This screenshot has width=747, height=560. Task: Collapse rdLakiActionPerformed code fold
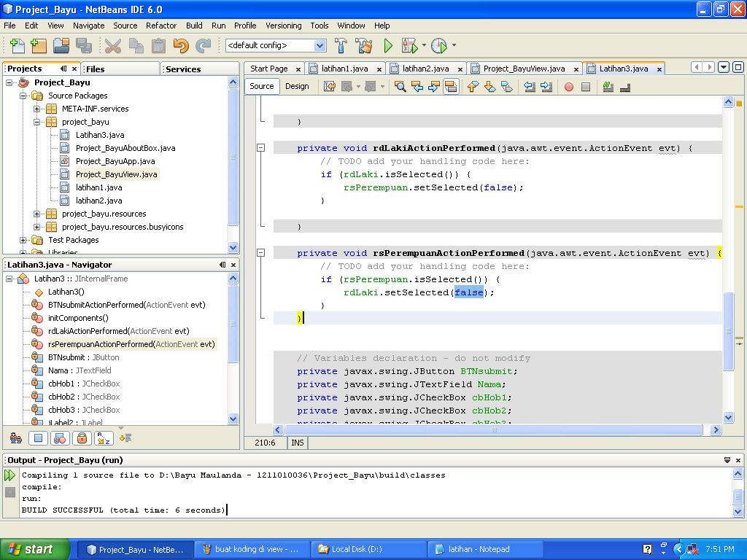(x=261, y=147)
